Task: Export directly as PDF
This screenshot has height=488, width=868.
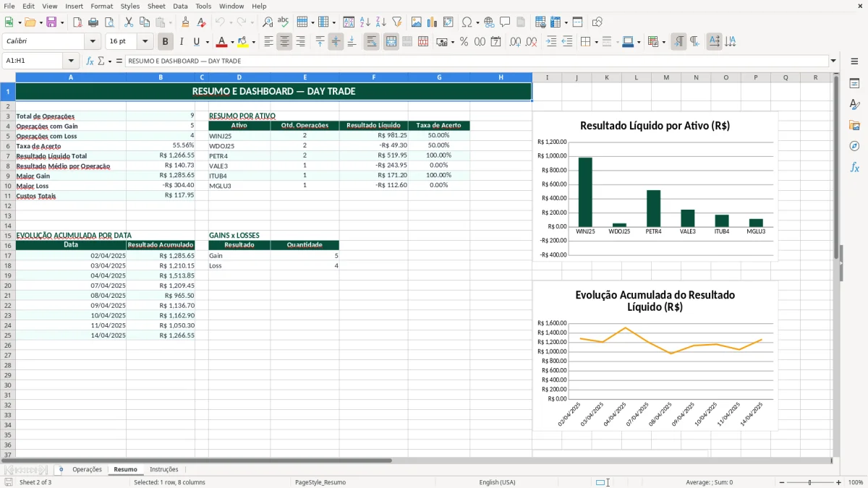Action: pos(77,22)
